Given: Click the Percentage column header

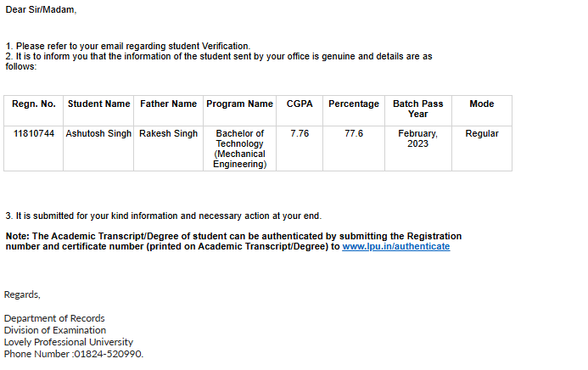Looking at the screenshot, I should pyautogui.click(x=354, y=104).
